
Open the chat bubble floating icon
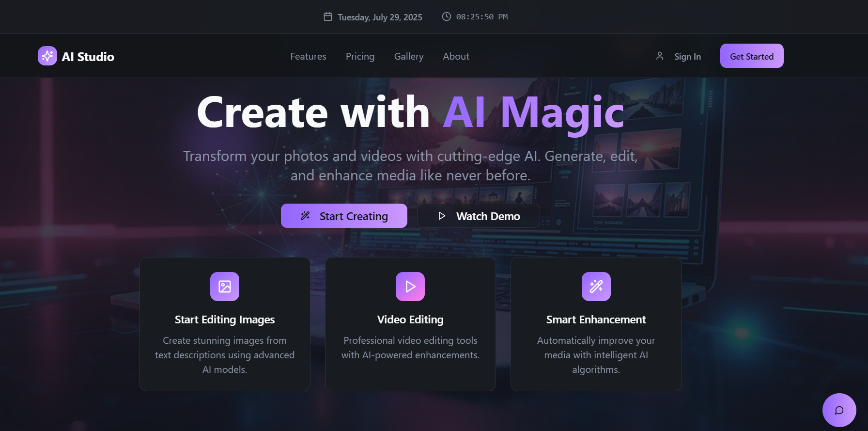pos(839,410)
